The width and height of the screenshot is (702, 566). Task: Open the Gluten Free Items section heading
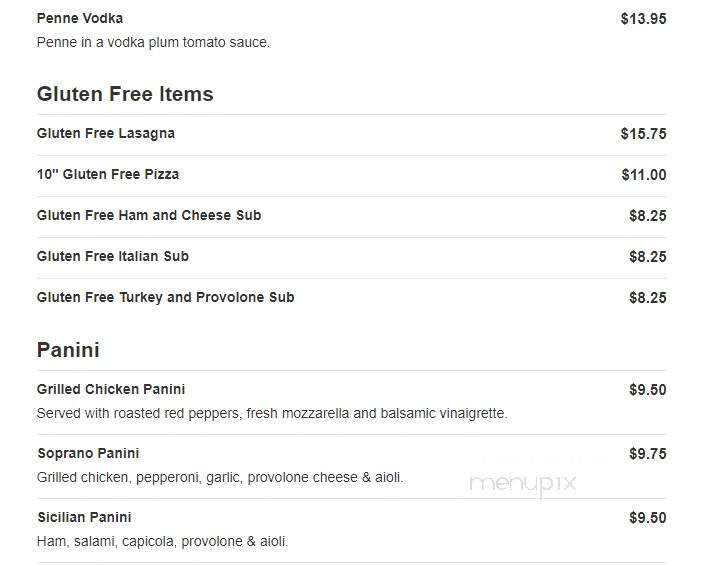[x=125, y=94]
